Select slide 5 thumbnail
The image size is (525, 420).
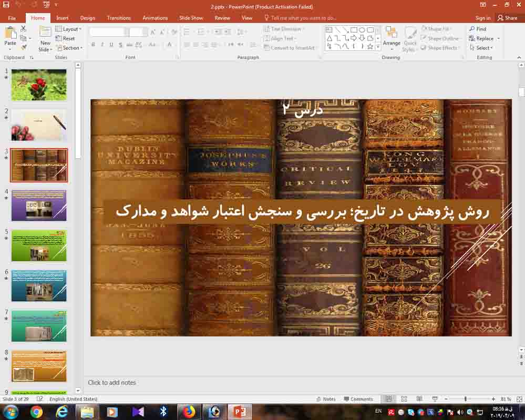coord(39,245)
